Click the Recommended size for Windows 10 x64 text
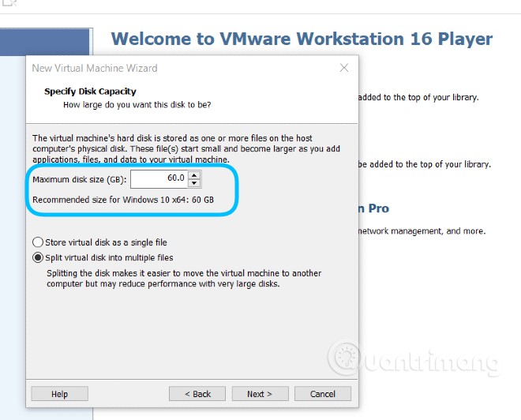 click(x=123, y=200)
